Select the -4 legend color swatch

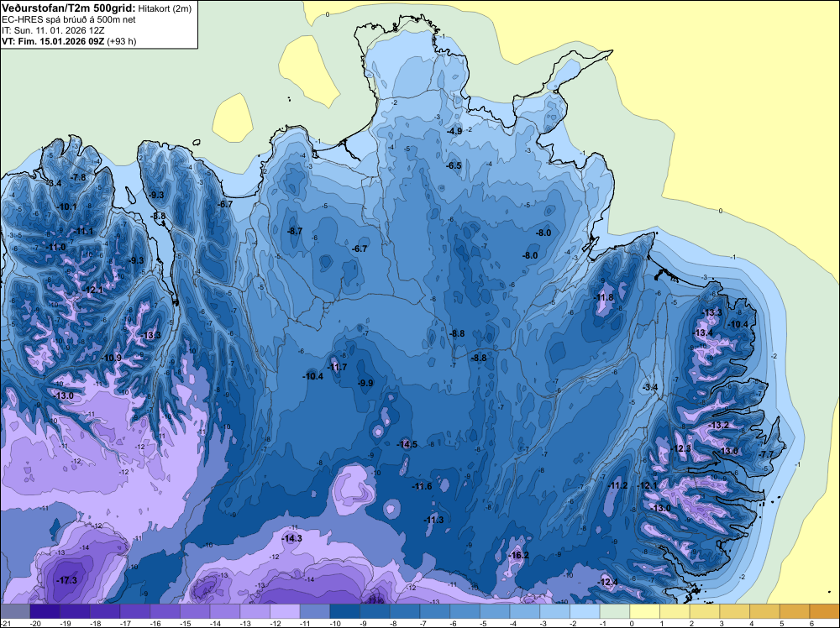[x=525, y=611]
